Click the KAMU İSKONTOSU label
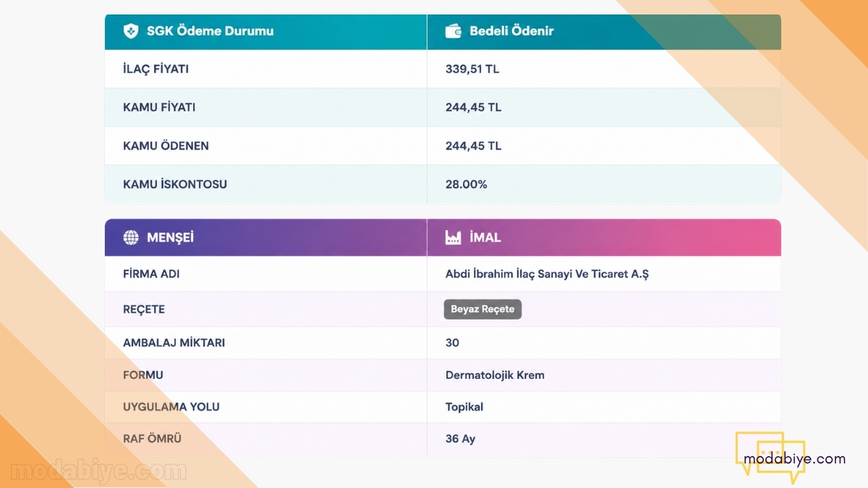 tap(175, 184)
